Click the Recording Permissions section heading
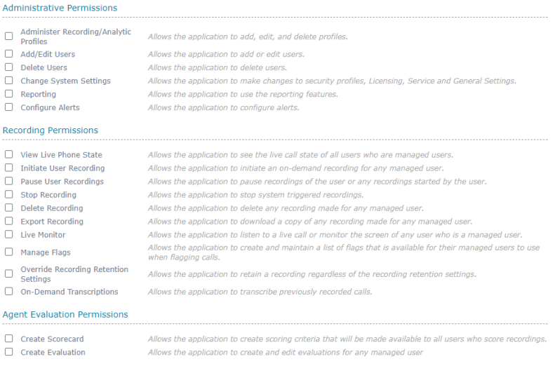This screenshot has height=392, width=555. coord(51,130)
